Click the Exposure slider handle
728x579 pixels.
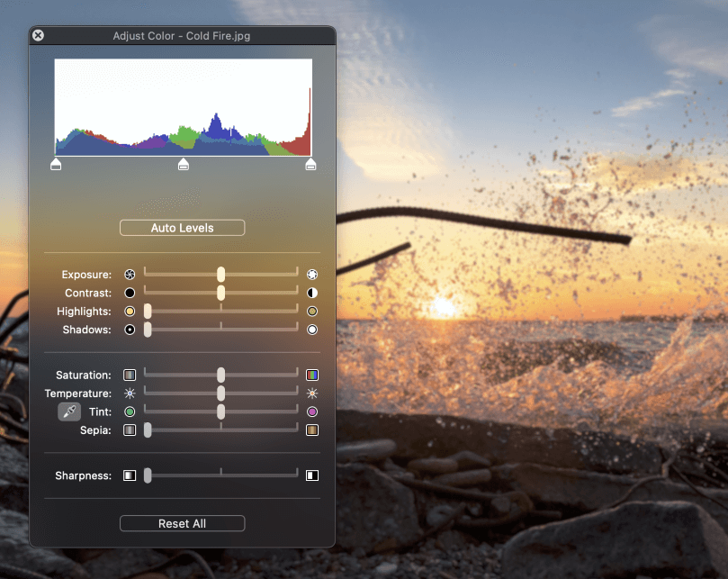point(221,274)
